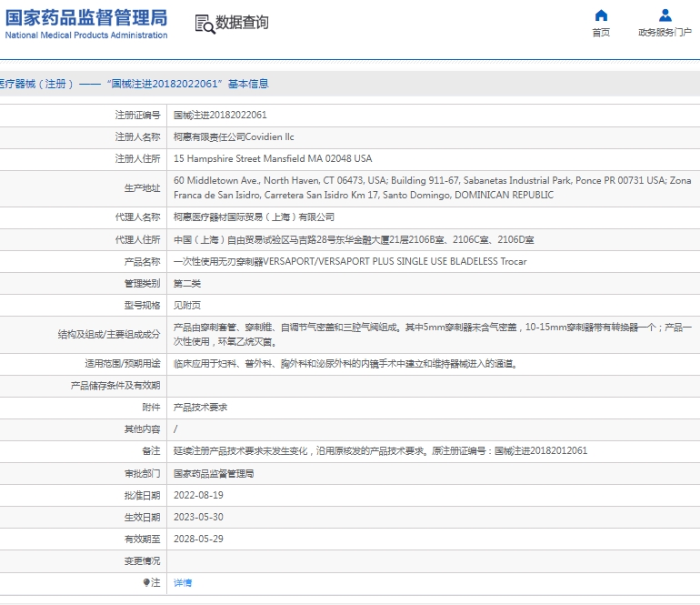Select approval date 2022-08-19
Viewport: 700px width, 605px height.
pyautogui.click(x=198, y=496)
